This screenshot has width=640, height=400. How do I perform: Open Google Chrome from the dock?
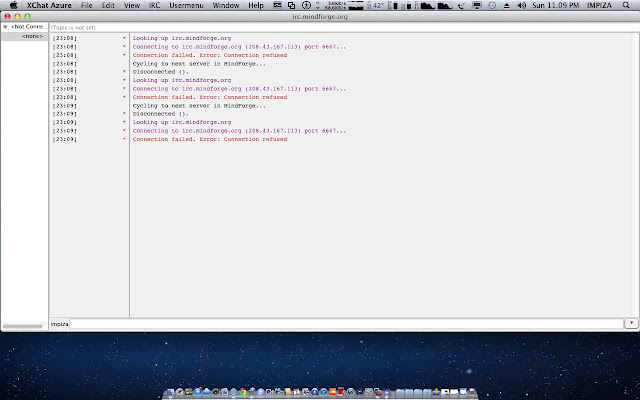point(243,392)
